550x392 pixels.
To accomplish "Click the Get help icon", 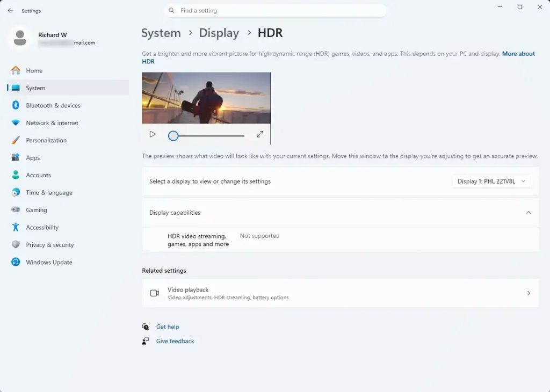I will point(145,327).
